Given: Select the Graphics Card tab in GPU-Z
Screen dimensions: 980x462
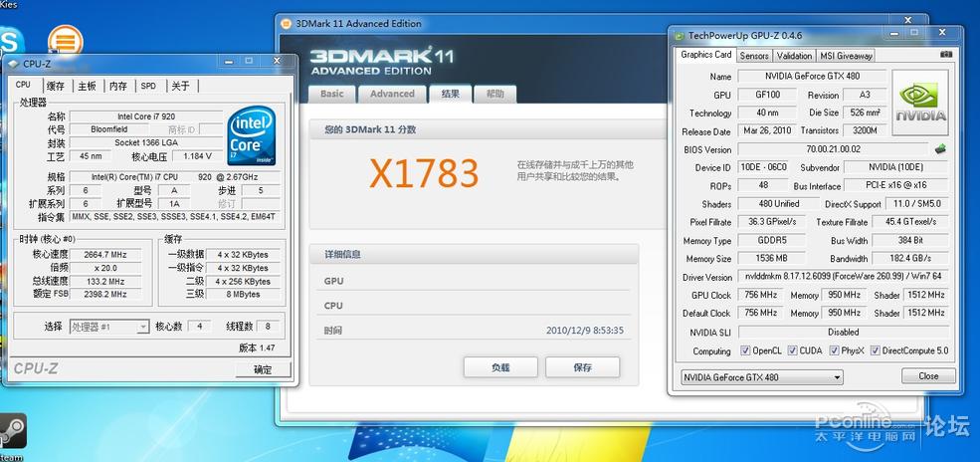Looking at the screenshot, I should point(706,55).
